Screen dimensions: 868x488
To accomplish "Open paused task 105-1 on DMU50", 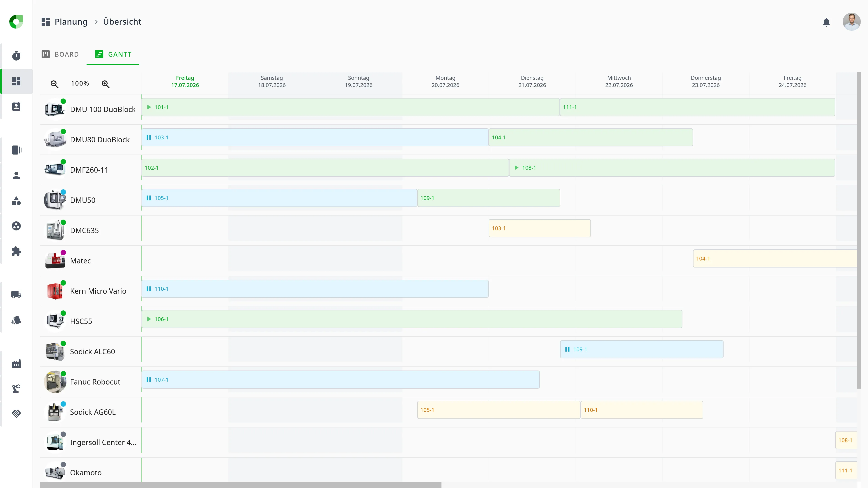I will point(279,198).
